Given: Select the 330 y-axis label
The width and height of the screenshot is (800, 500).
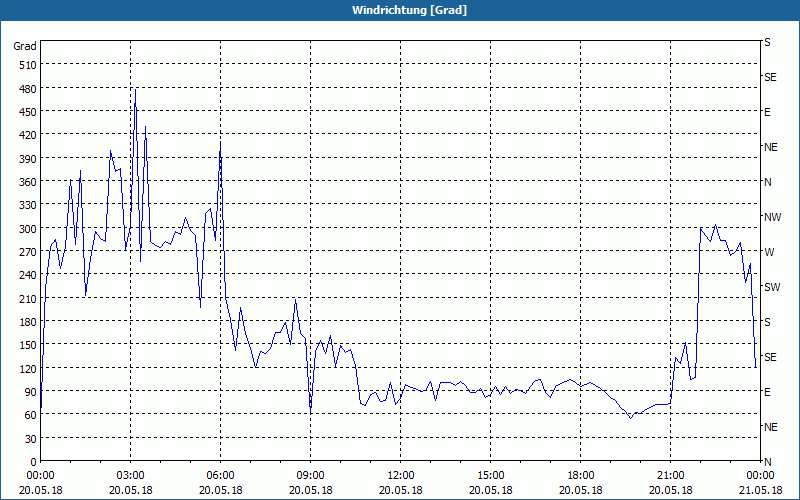Looking at the screenshot, I should pos(28,205).
